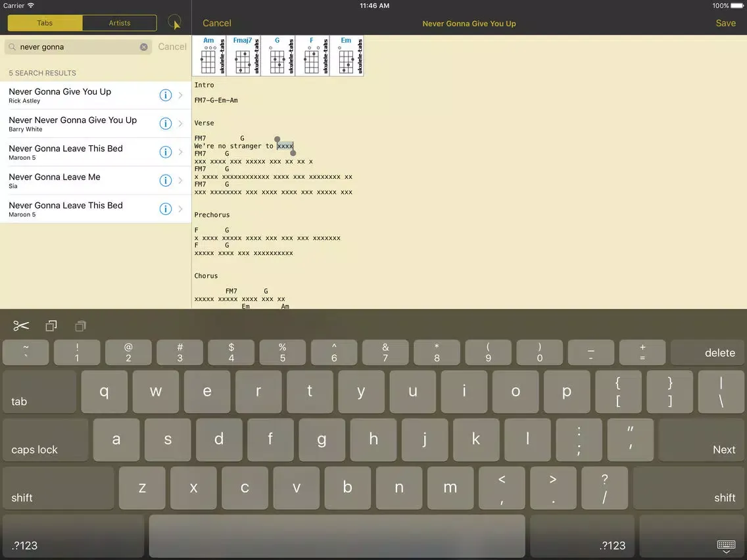This screenshot has width=747, height=560.
Task: Tap the copy icon above keyboard
Action: (x=51, y=326)
